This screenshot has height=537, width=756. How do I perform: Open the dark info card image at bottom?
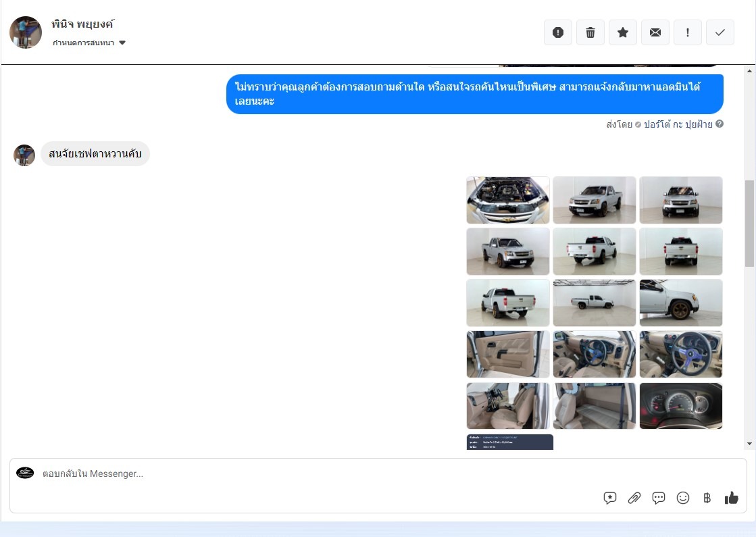[509, 442]
